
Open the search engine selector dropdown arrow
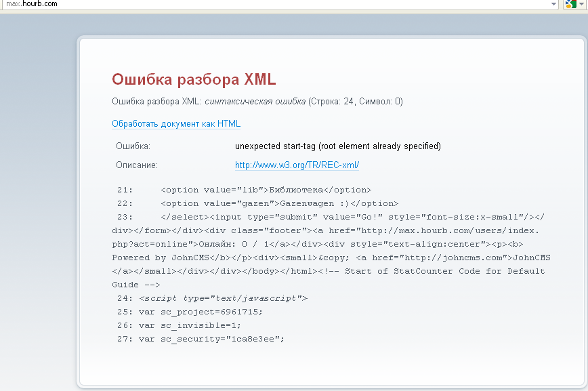581,4
